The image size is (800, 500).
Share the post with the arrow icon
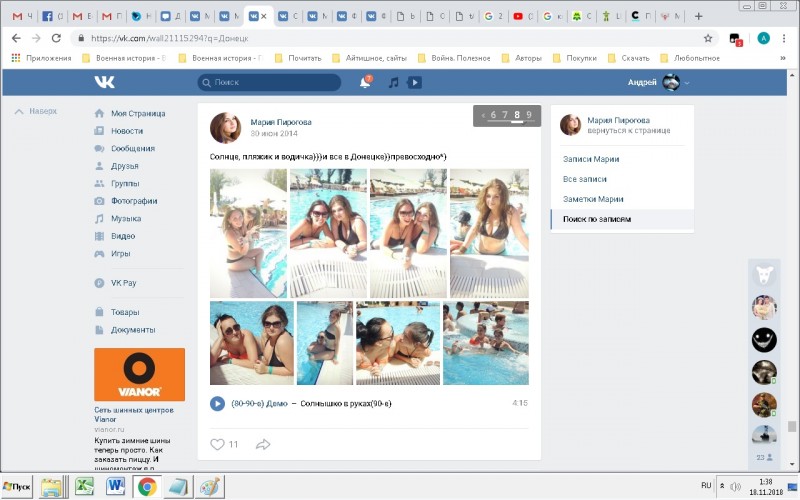tap(263, 444)
